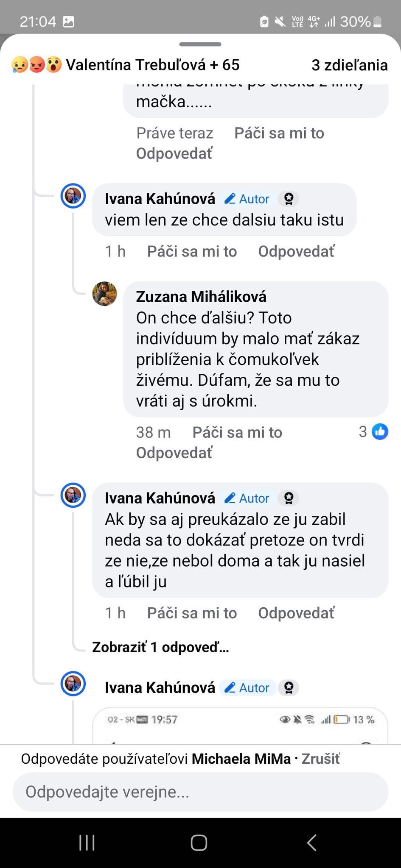401x868 pixels.
Task: Focus the 'Odpovedajte verejne...' reply field
Action: coord(200,792)
